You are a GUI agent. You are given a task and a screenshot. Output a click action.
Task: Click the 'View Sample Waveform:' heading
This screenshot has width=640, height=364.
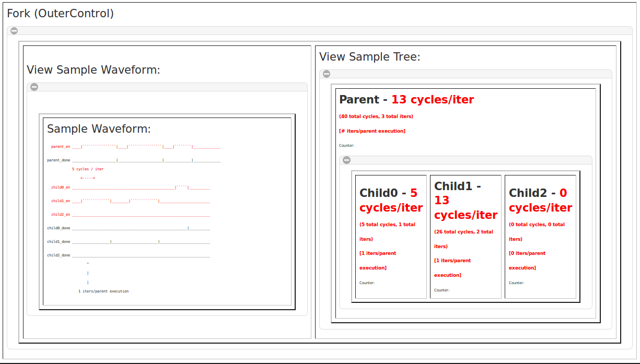point(94,70)
